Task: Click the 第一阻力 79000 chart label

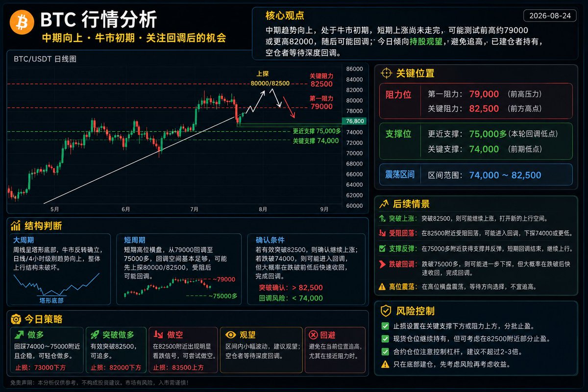Action: (321, 102)
